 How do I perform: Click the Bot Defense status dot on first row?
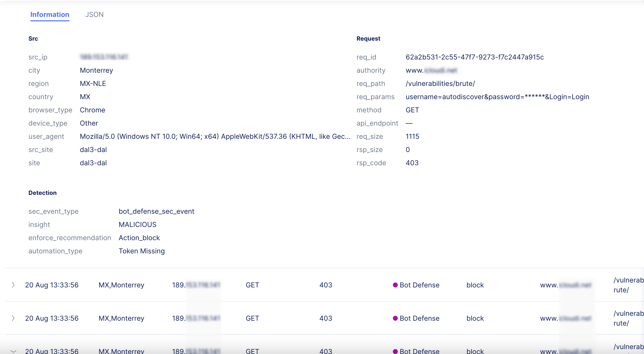click(395, 285)
